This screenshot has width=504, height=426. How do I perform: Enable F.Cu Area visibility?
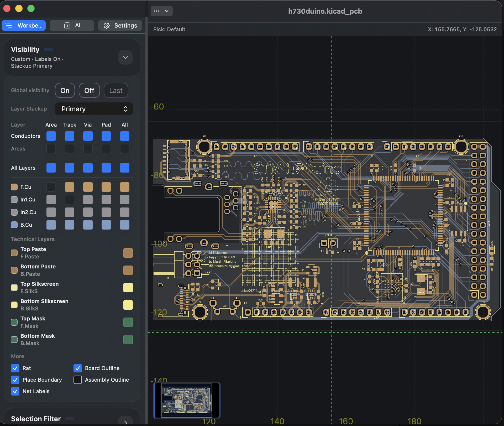51,187
